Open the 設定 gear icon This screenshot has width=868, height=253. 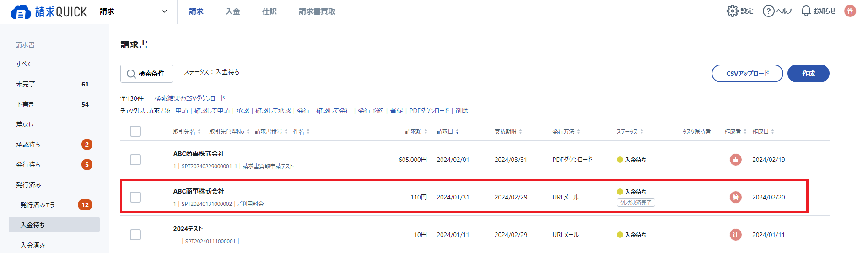[x=732, y=11]
